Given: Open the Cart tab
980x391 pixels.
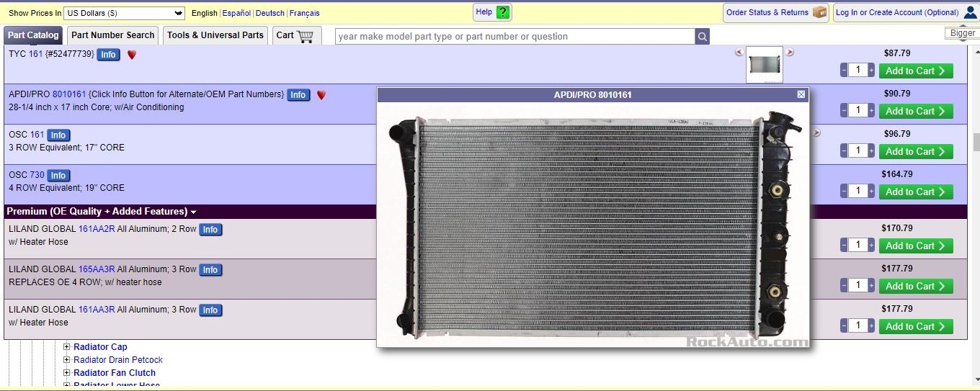Looking at the screenshot, I should tap(297, 35).
